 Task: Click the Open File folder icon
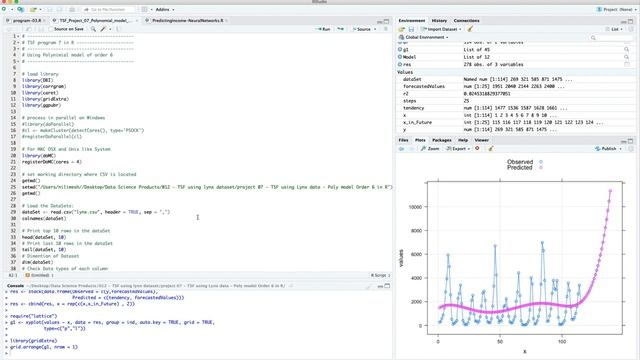pyautogui.click(x=33, y=9)
